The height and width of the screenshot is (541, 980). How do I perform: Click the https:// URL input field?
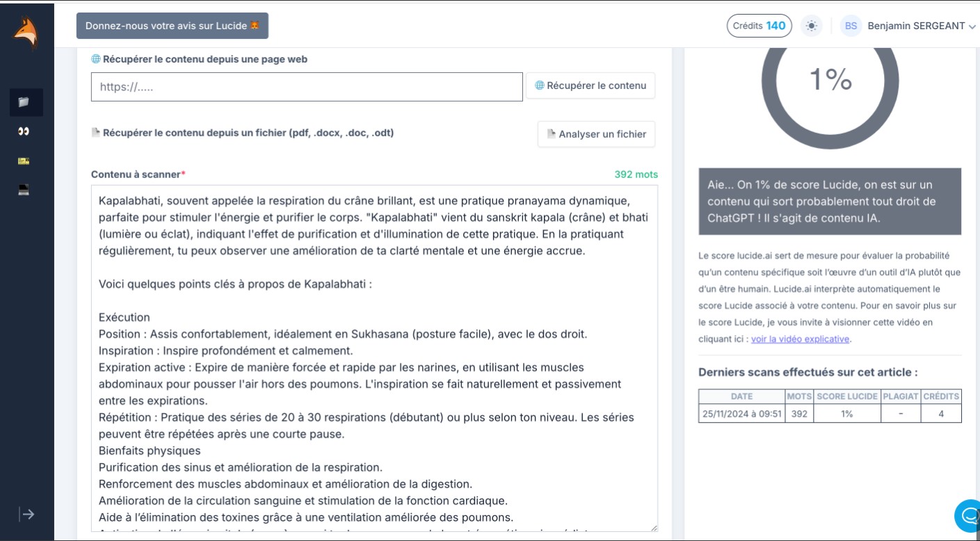click(307, 87)
